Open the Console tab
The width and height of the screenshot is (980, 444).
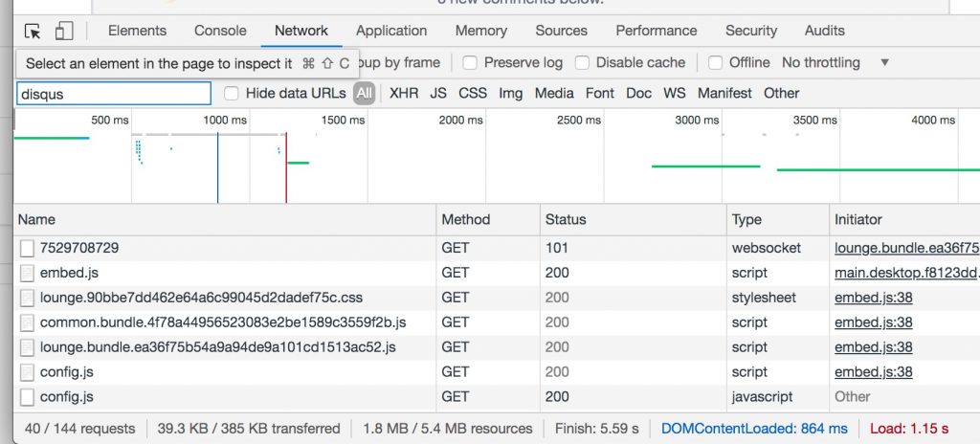(x=220, y=31)
